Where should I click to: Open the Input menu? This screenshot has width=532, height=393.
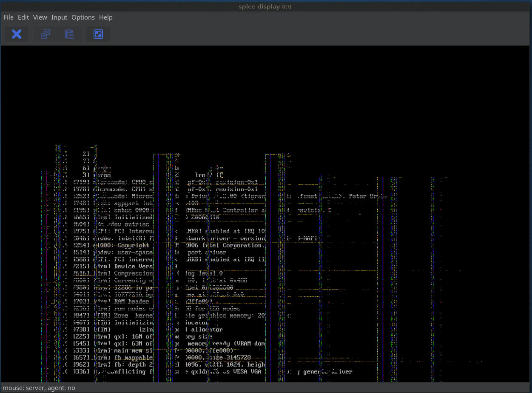click(59, 17)
